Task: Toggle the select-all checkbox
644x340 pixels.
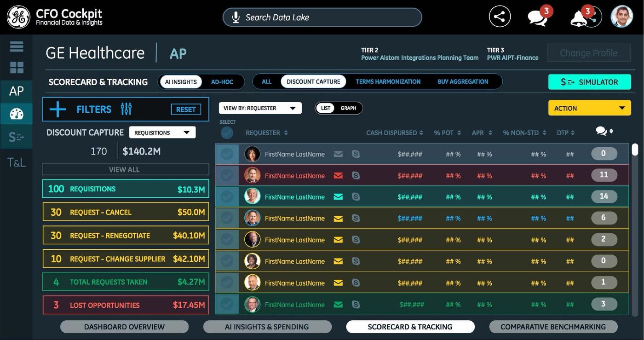Action: tap(227, 133)
